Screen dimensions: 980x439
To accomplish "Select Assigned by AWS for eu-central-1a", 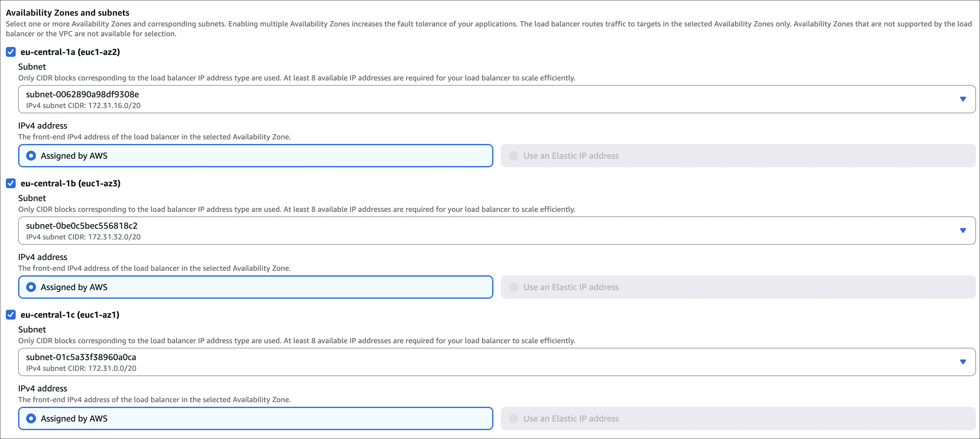I will (x=74, y=156).
